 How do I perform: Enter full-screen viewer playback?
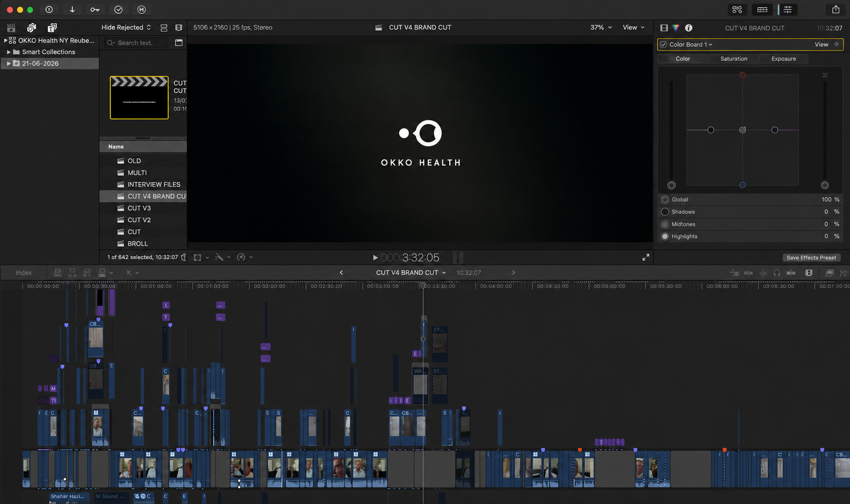646,257
